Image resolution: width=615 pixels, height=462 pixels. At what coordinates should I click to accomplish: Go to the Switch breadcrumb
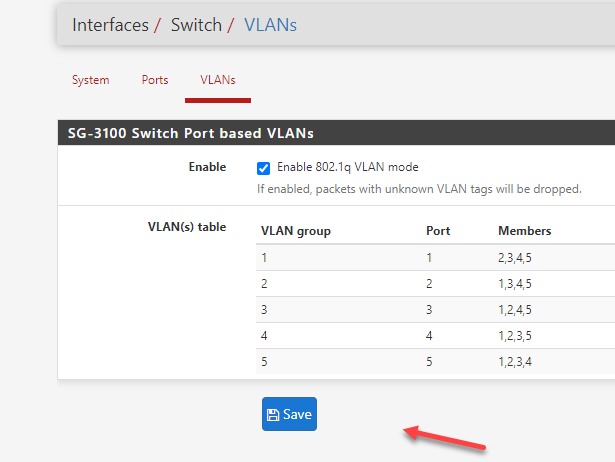(196, 24)
